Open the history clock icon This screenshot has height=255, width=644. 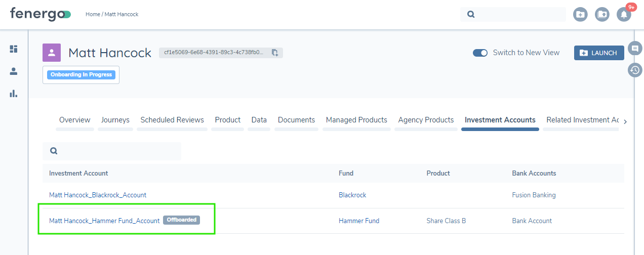634,70
